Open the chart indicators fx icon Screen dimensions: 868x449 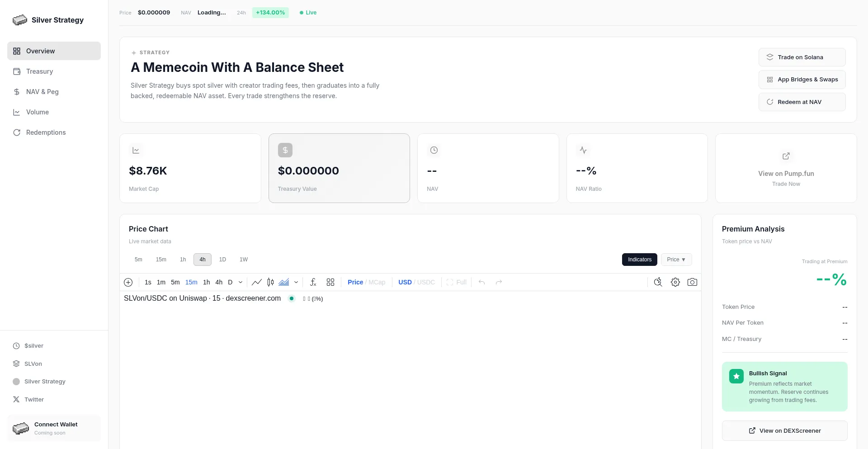313,282
